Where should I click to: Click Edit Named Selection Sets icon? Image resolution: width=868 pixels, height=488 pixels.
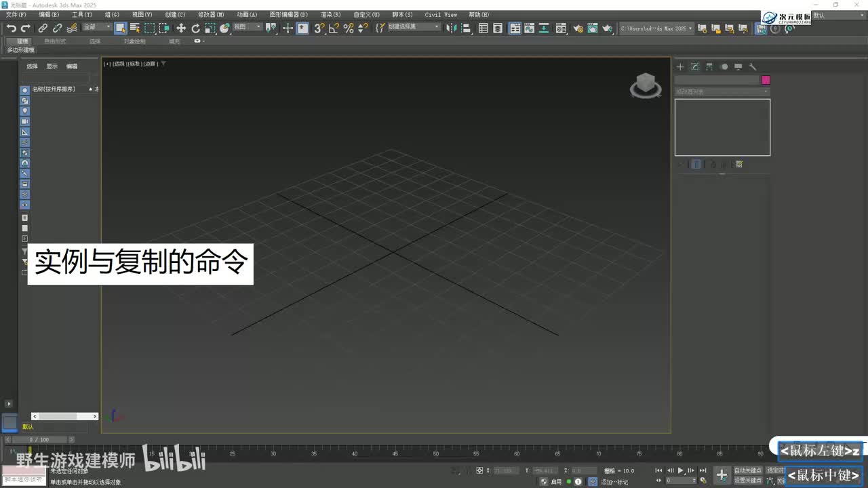380,28
